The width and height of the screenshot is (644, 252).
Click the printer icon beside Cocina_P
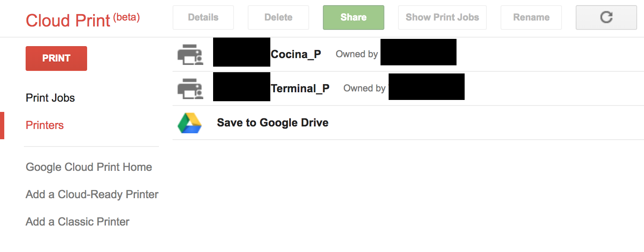(x=190, y=53)
